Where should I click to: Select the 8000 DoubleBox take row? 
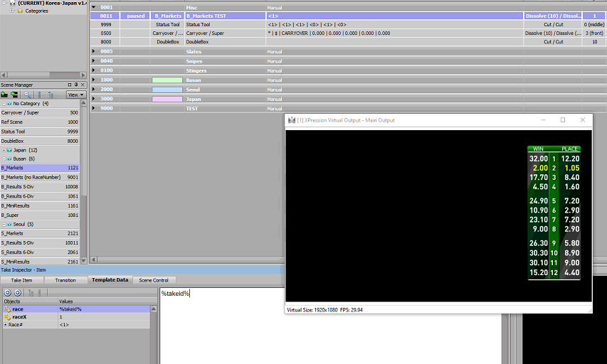[x=349, y=42]
